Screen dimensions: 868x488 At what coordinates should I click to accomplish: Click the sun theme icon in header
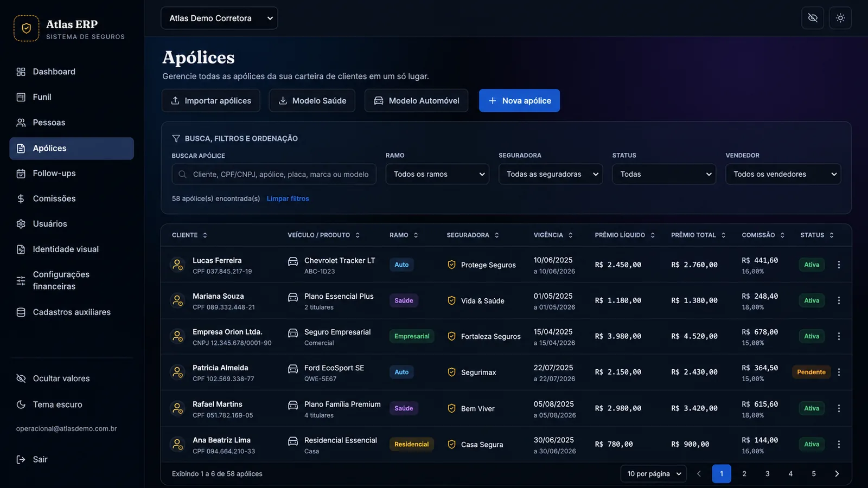pos(840,18)
